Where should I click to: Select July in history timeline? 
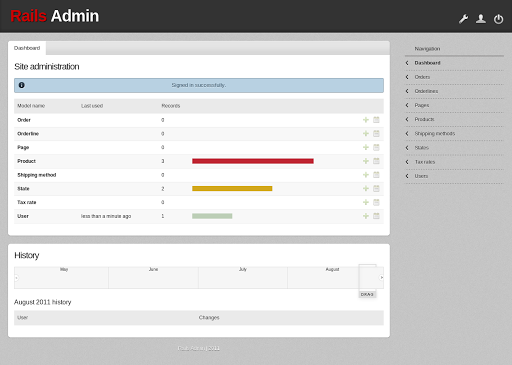point(243,269)
